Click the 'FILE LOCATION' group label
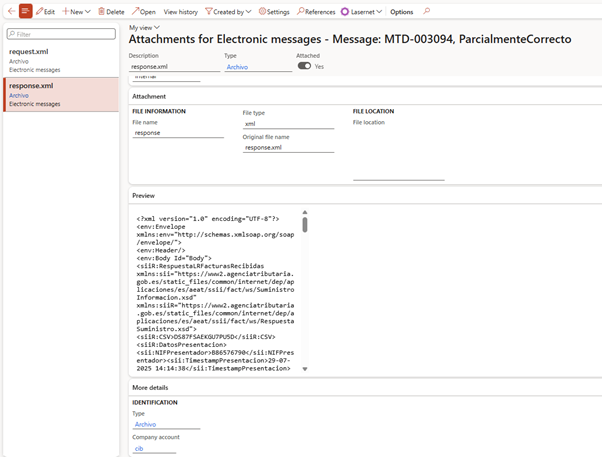The width and height of the screenshot is (602, 457). point(374,111)
